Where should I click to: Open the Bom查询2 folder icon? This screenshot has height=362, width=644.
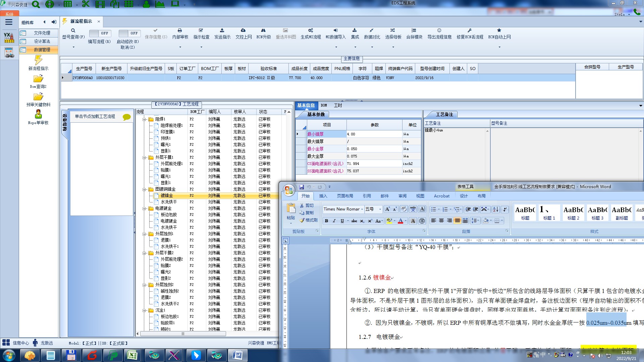[38, 79]
